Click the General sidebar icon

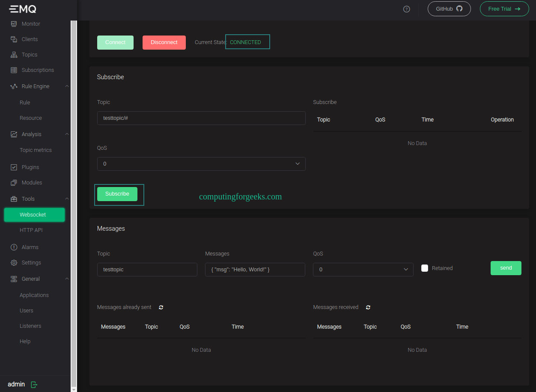point(14,279)
